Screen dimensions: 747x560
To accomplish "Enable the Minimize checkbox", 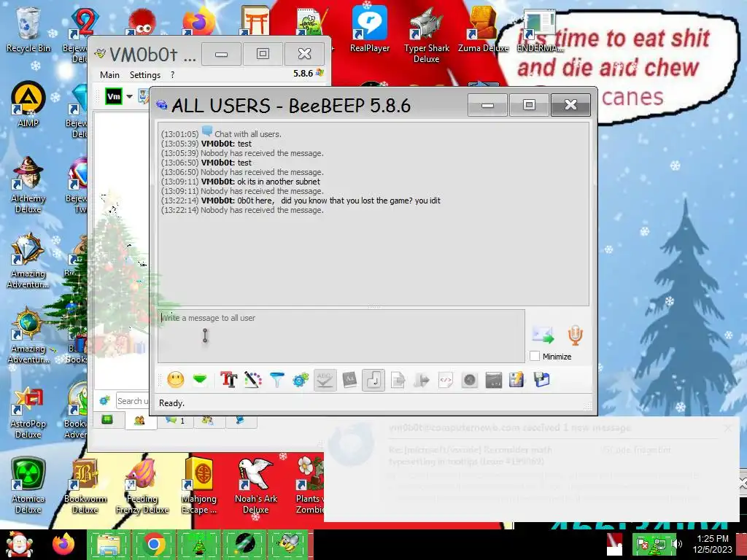I will (x=535, y=356).
